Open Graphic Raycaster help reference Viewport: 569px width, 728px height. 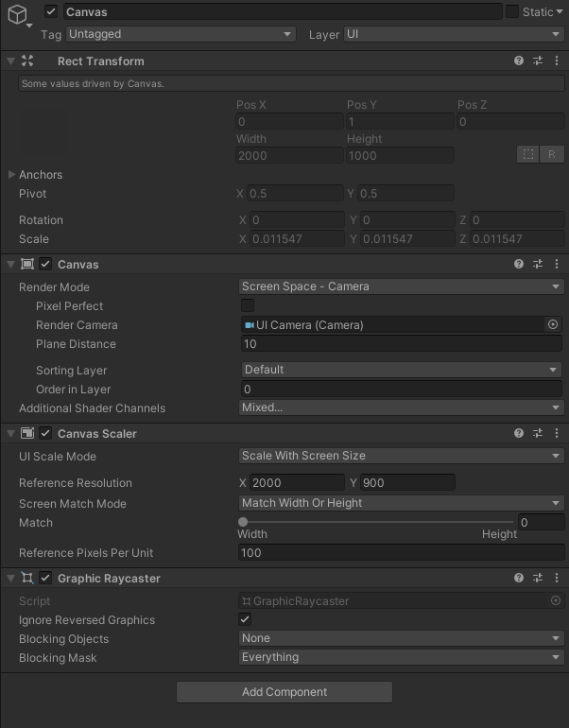coord(519,578)
